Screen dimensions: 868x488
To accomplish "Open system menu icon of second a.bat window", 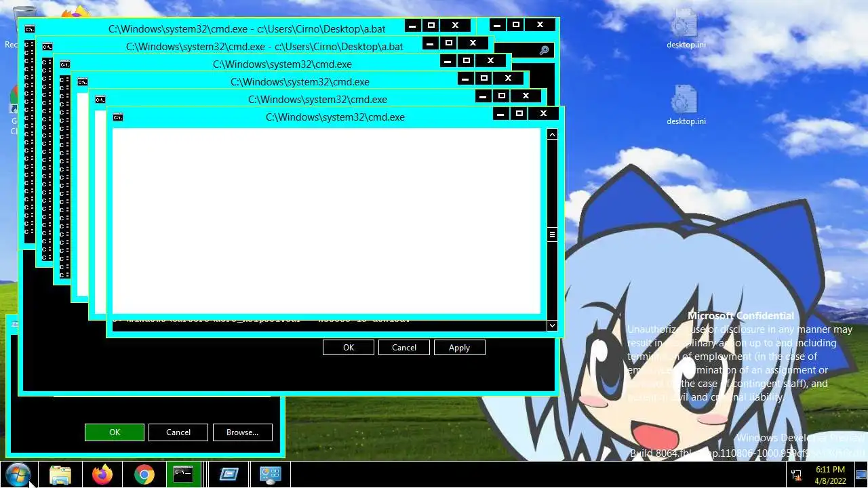I will (47, 47).
